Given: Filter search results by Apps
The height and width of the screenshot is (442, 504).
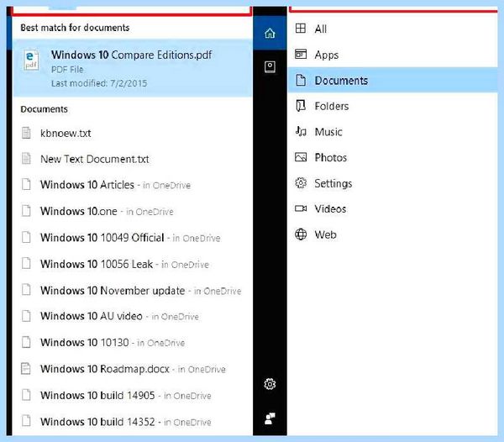Looking at the screenshot, I should tap(392, 55).
